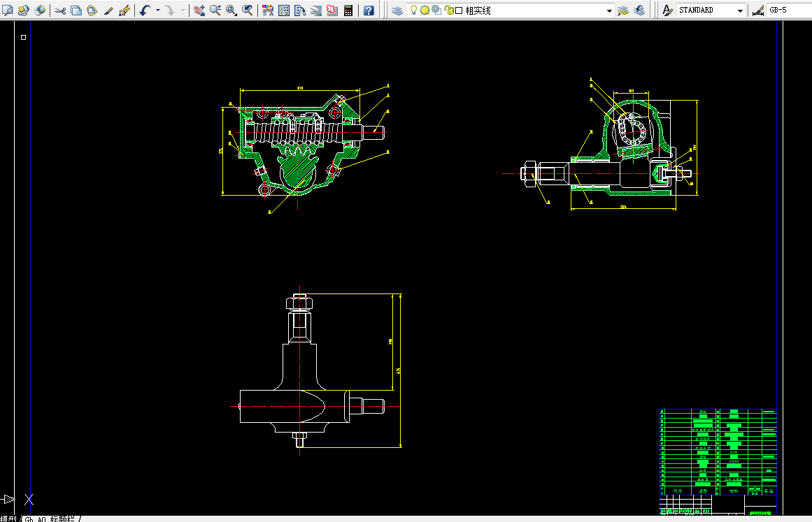Launch the QuickCalc calculator icon
This screenshot has height=522, width=812.
tap(348, 10)
